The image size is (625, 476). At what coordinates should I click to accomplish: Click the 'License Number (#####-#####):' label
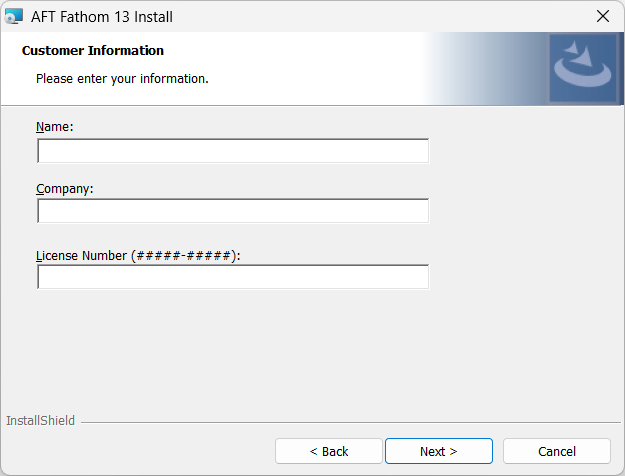click(138, 256)
